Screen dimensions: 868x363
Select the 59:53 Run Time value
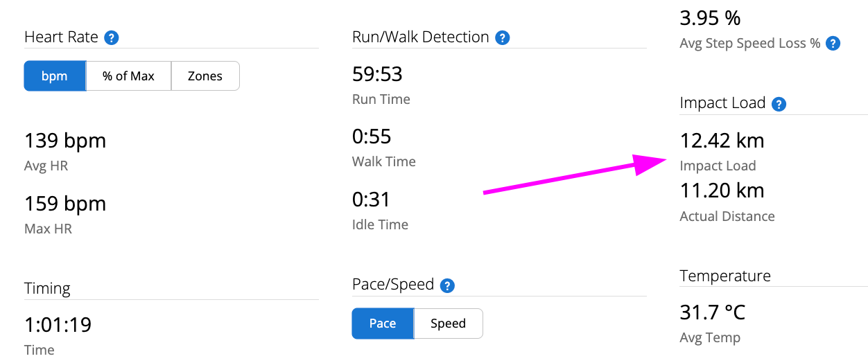pyautogui.click(x=377, y=74)
